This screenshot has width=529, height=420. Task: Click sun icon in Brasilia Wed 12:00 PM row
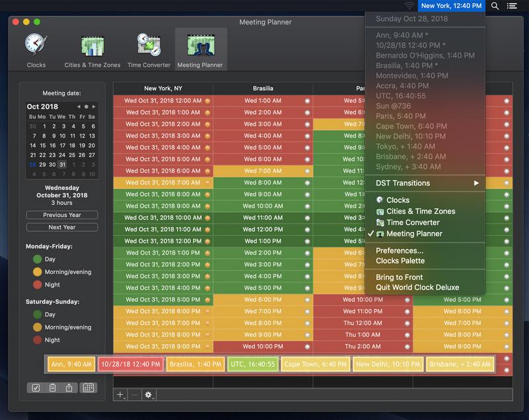point(307,230)
